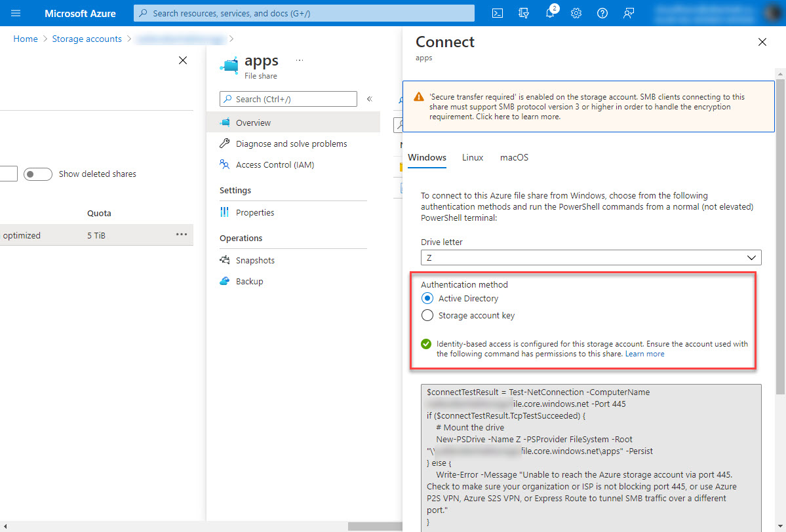Click the apps file share icon
The width and height of the screenshot is (786, 532).
[x=229, y=66]
